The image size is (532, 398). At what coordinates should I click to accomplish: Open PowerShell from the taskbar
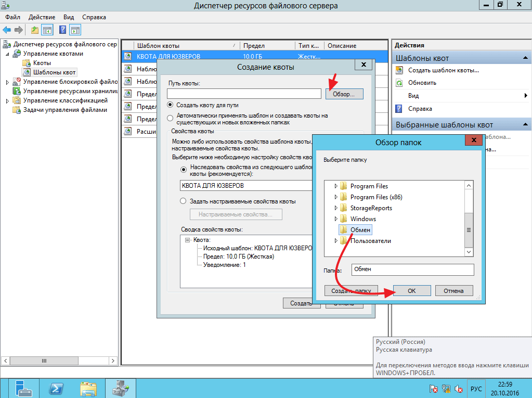(56, 388)
